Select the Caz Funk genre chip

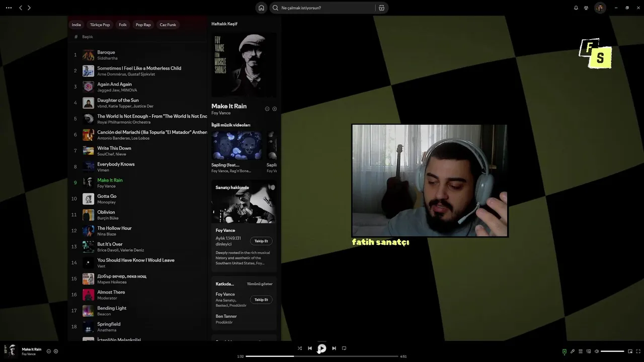pos(168,25)
